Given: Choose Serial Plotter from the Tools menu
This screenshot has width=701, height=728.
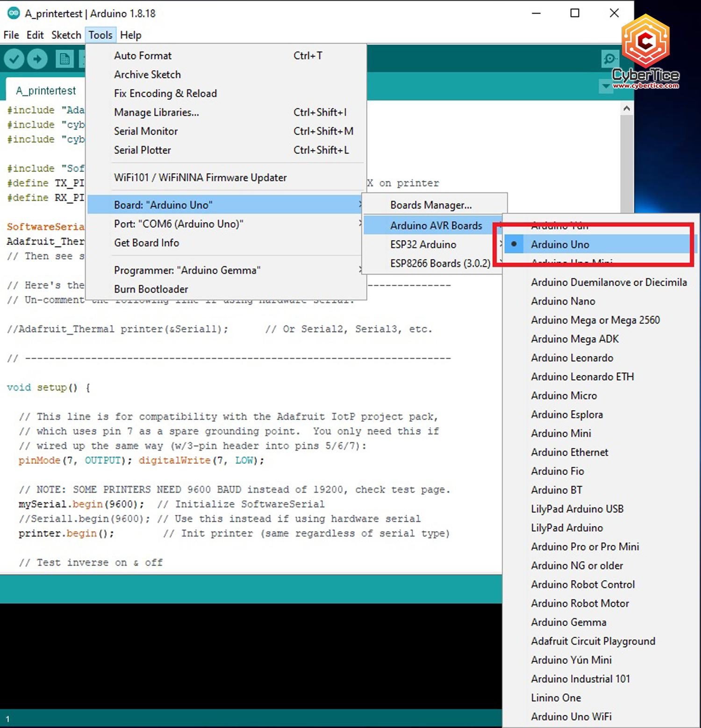Looking at the screenshot, I should pos(143,150).
